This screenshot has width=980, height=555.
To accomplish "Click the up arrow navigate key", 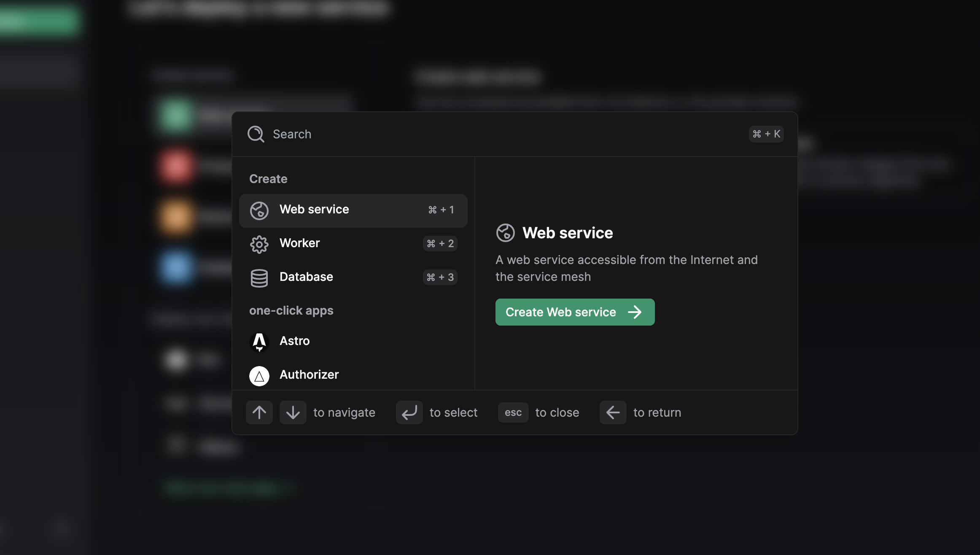I will click(259, 412).
